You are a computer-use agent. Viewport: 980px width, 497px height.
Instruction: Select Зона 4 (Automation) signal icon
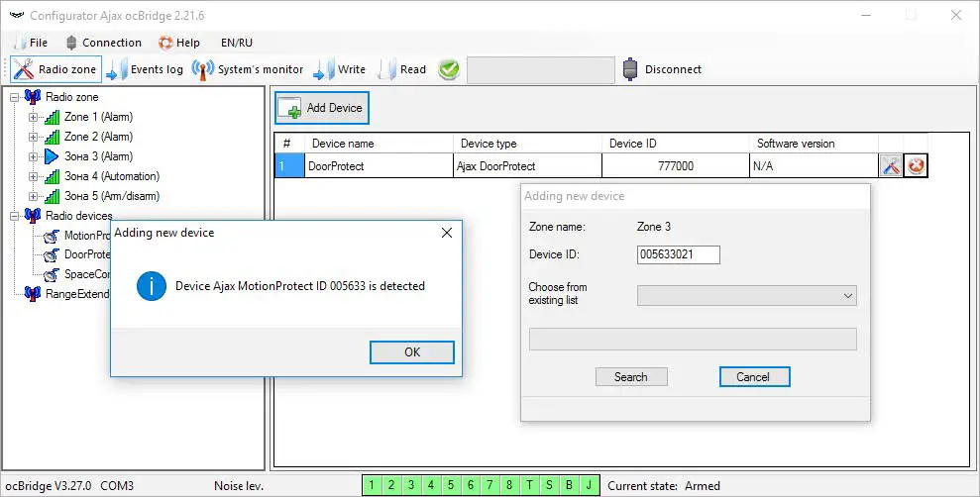click(x=52, y=176)
